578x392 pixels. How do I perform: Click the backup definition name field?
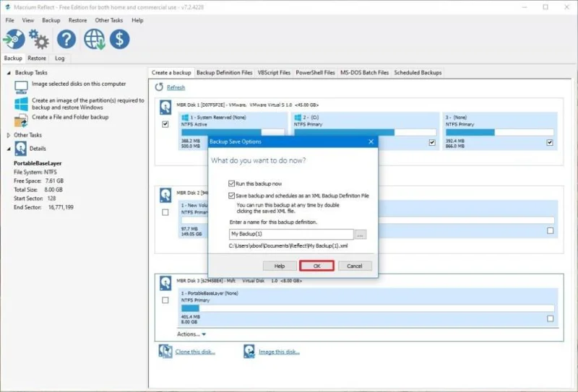coord(291,234)
